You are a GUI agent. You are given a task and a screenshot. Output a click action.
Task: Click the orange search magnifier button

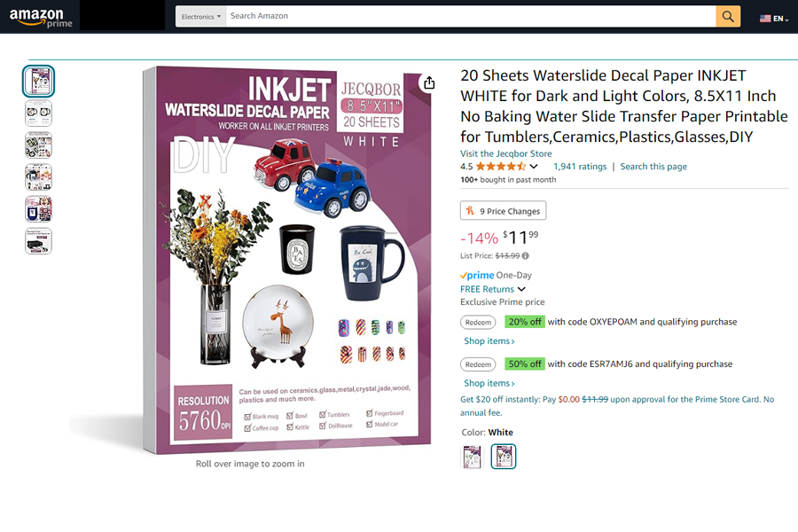[728, 16]
